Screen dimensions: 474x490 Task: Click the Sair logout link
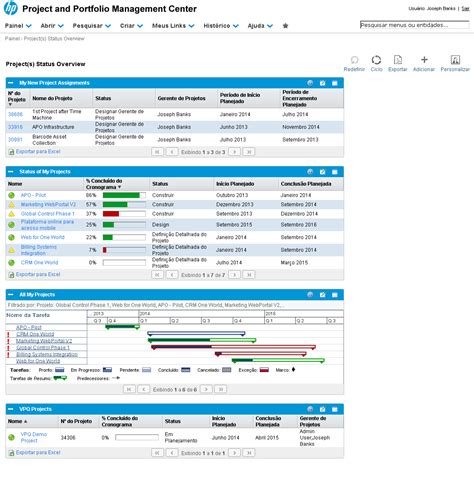(x=465, y=9)
